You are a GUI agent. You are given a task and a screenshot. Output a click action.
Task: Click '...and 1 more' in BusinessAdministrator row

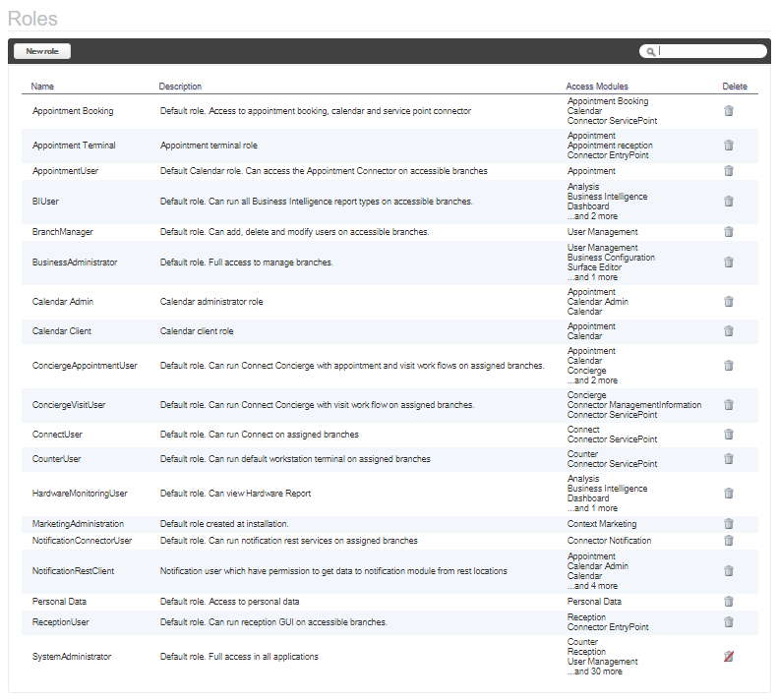coord(592,277)
